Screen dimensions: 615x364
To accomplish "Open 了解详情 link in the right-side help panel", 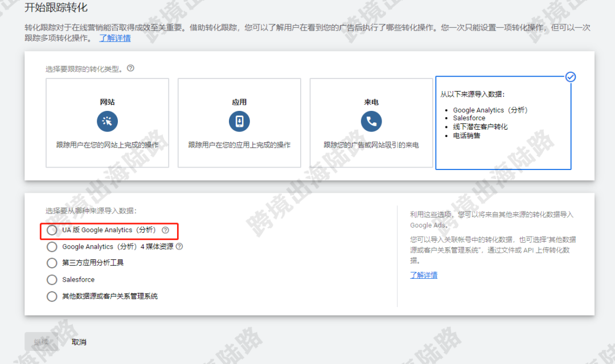I will (424, 275).
